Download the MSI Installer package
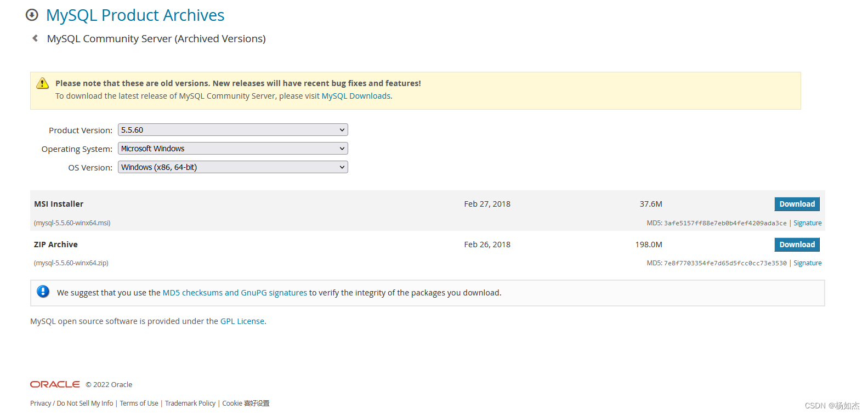 click(x=797, y=204)
